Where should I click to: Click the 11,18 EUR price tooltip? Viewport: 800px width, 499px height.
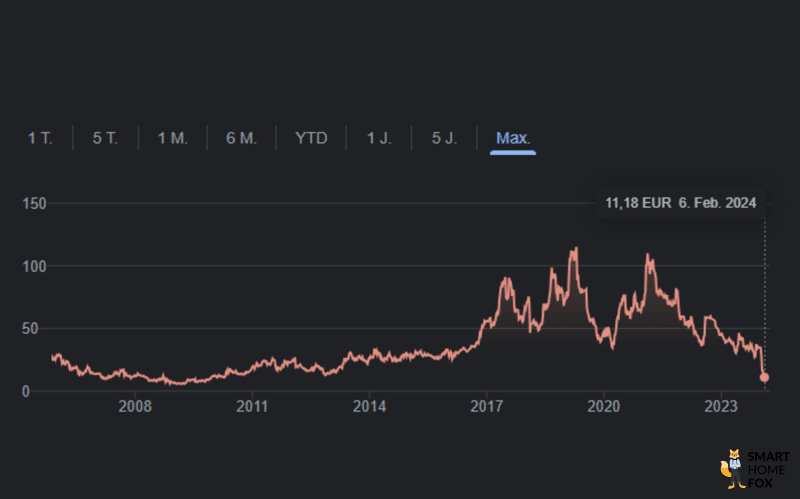680,203
